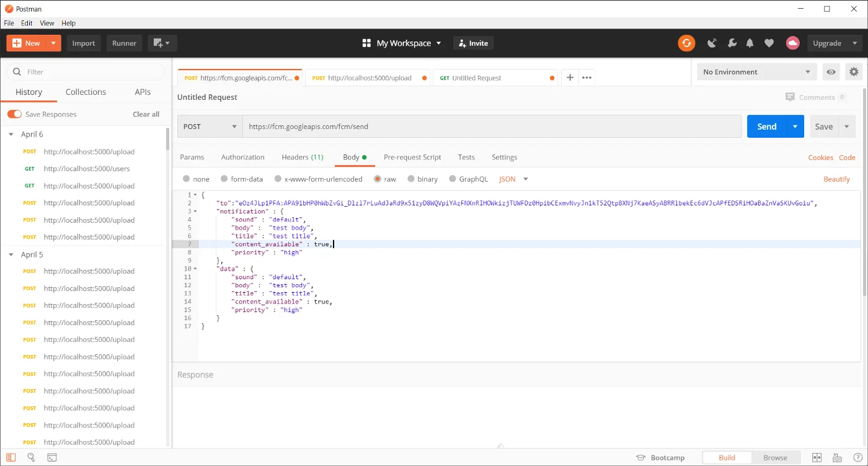Screen dimensions: 868x466
Task: Click the Send button
Action: pyautogui.click(x=766, y=126)
